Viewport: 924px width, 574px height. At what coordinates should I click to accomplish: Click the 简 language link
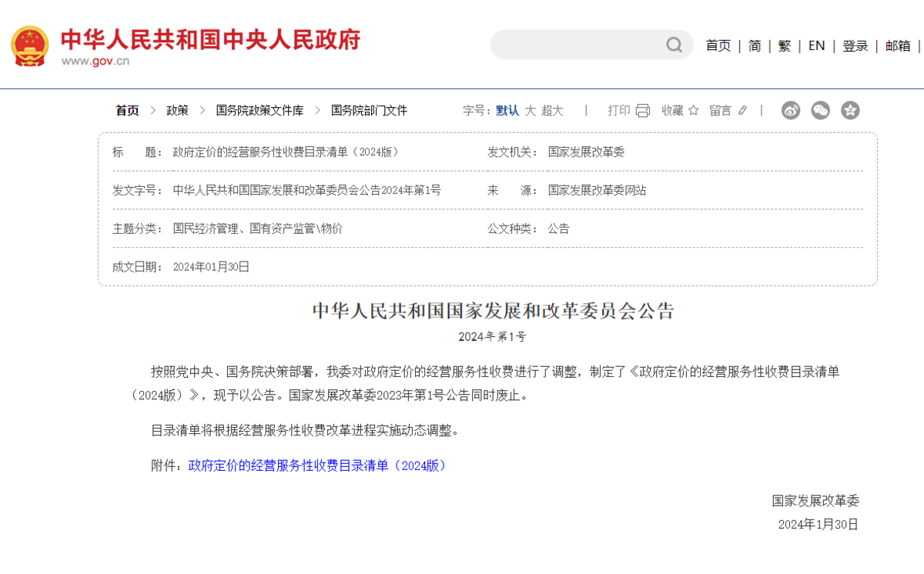coord(754,45)
